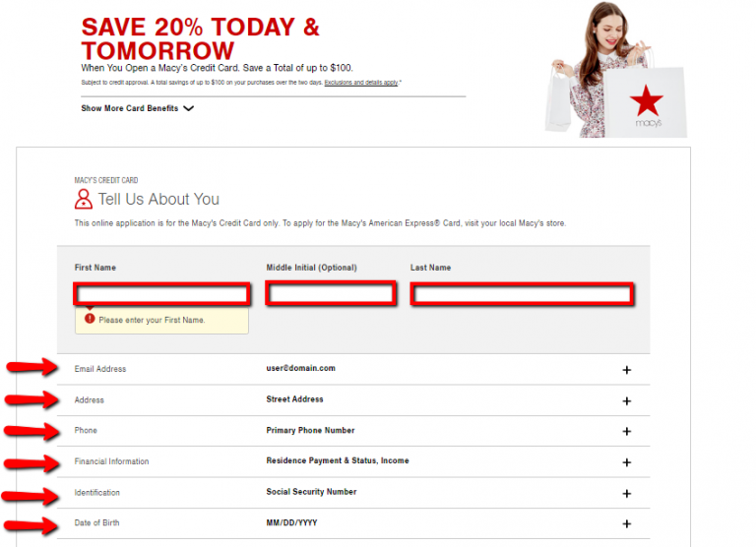Select Phone row label
The image size is (756, 547).
click(86, 430)
